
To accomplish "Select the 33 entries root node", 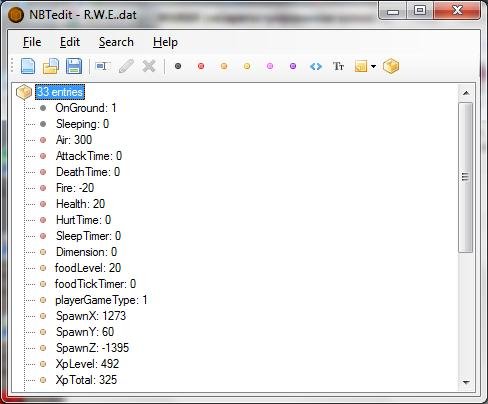I will pyautogui.click(x=60, y=92).
